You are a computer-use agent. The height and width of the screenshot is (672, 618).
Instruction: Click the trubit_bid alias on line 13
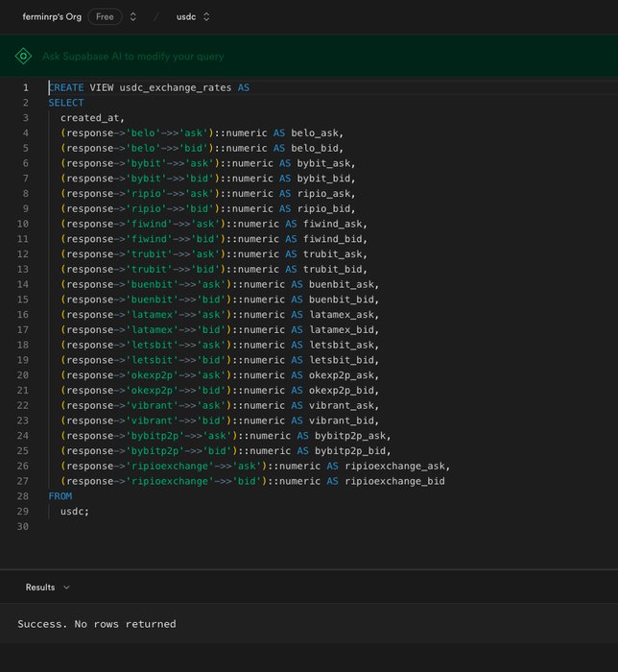click(x=333, y=269)
